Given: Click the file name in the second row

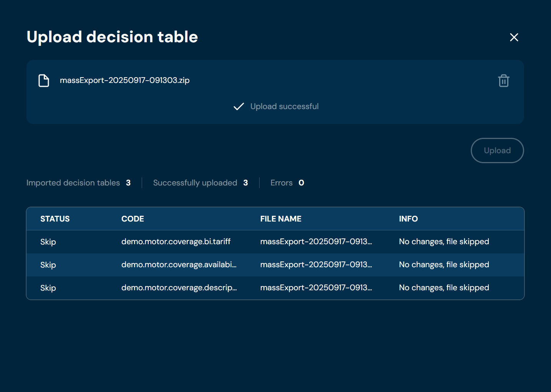Looking at the screenshot, I should point(316,265).
